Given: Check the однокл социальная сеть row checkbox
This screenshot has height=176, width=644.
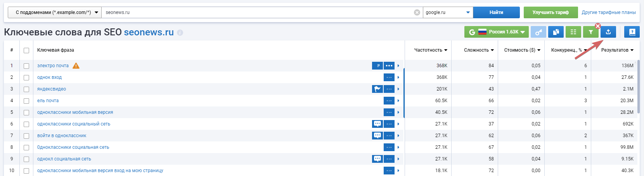Looking at the screenshot, I should [26, 159].
